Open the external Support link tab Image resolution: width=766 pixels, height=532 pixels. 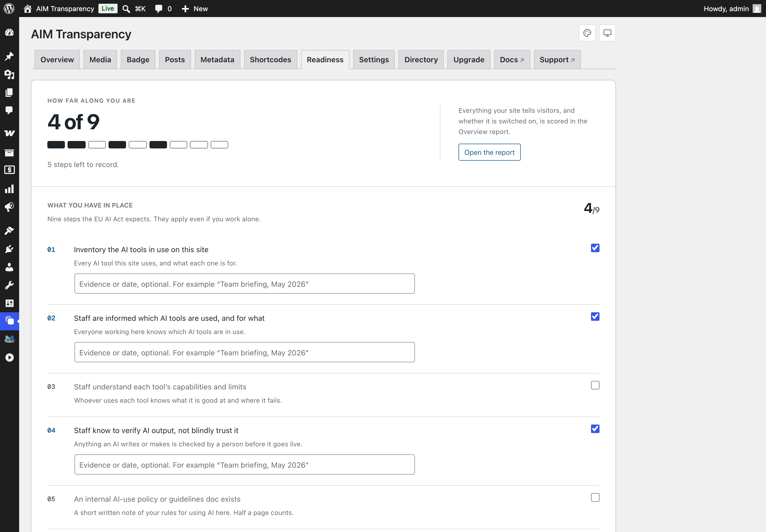click(x=557, y=60)
